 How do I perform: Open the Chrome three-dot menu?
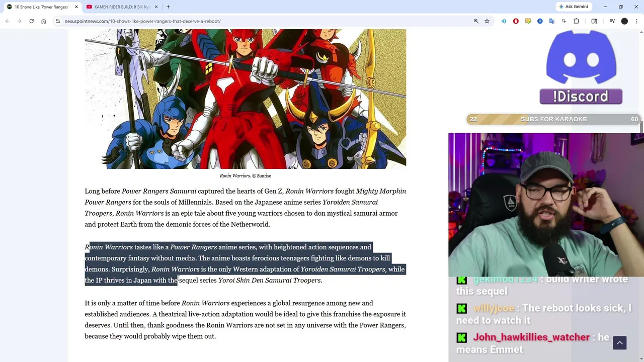(636, 21)
